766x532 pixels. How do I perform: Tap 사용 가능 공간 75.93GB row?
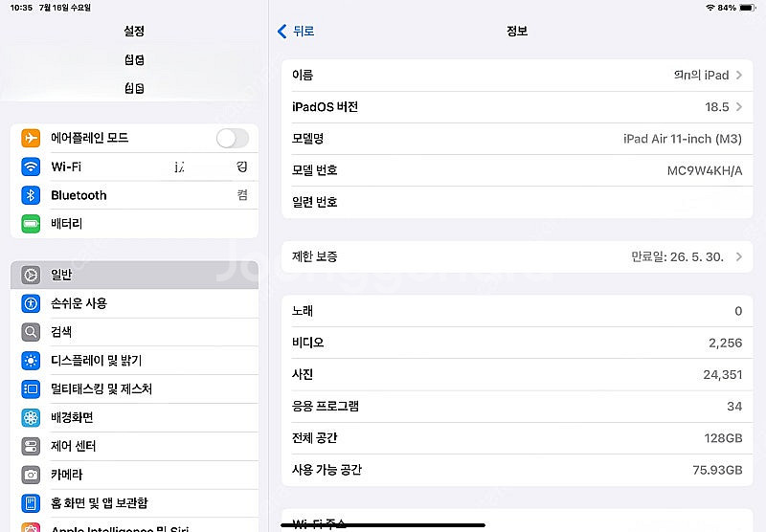pyautogui.click(x=517, y=470)
